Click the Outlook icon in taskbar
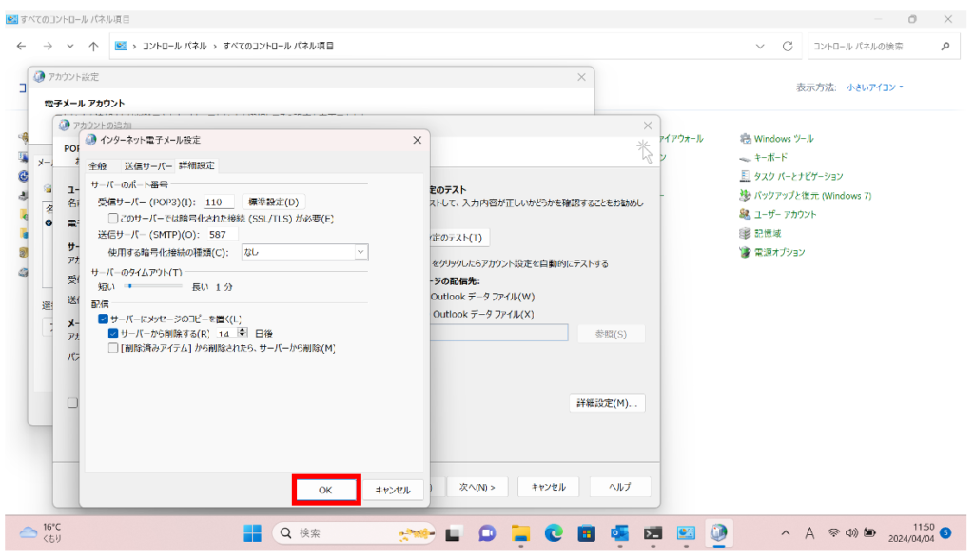 click(619, 533)
